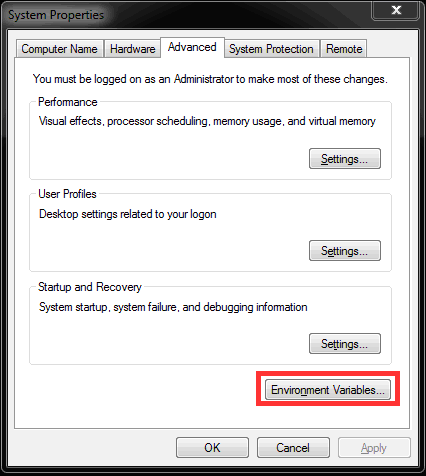Click the Administrator logon notice text
Image resolution: width=426 pixels, height=476 pixels.
pos(210,79)
